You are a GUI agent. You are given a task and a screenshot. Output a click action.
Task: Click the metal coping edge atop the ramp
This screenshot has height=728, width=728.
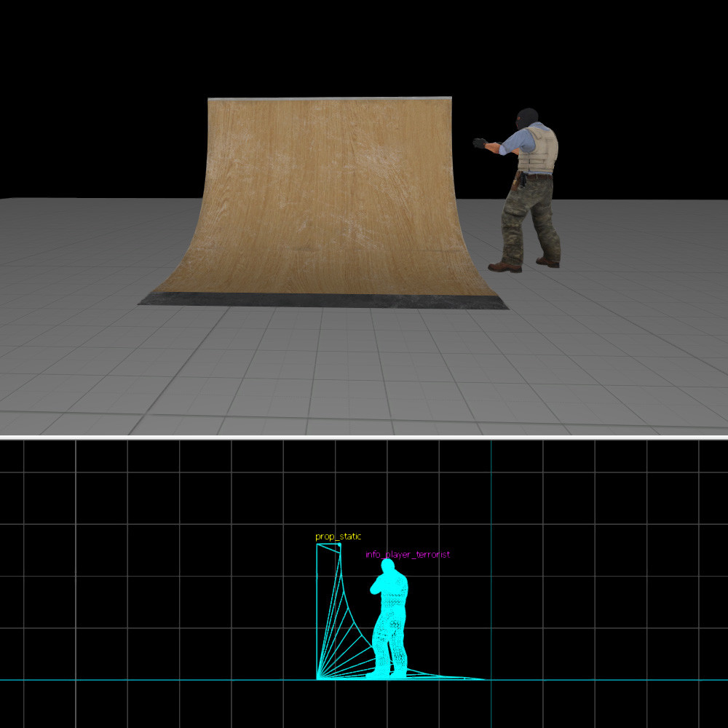tap(330, 98)
